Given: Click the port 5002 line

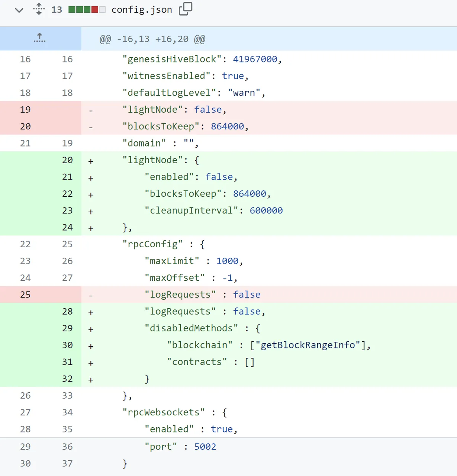Looking at the screenshot, I should pos(180,446).
